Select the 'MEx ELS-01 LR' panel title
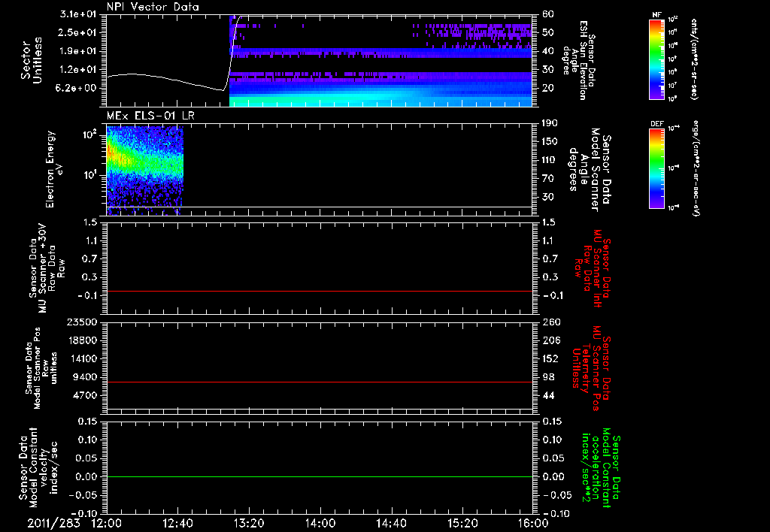This screenshot has height=532, width=770. (150, 116)
